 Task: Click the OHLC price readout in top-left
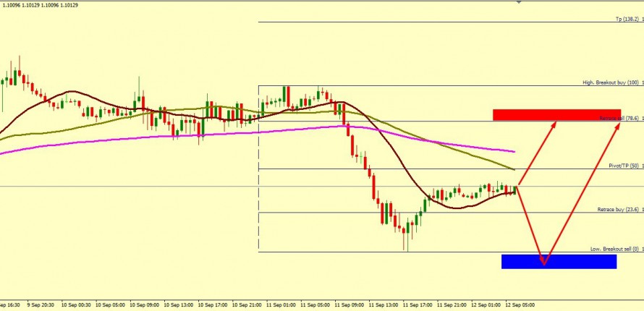[x=40, y=5]
